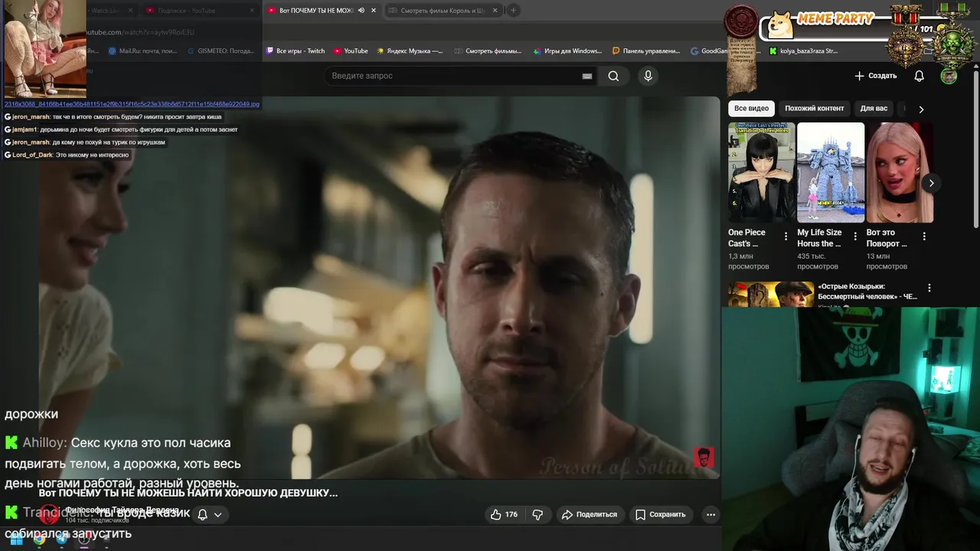
Task: Open Панель управления bookmark
Action: point(646,51)
